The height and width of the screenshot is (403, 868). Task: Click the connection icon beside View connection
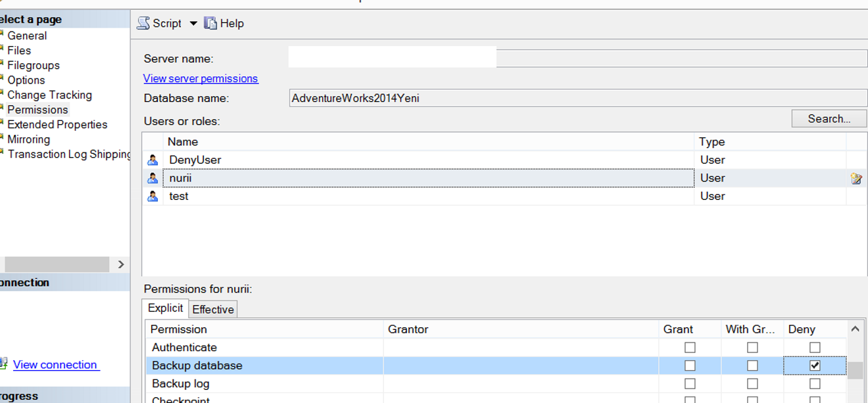(x=3, y=364)
